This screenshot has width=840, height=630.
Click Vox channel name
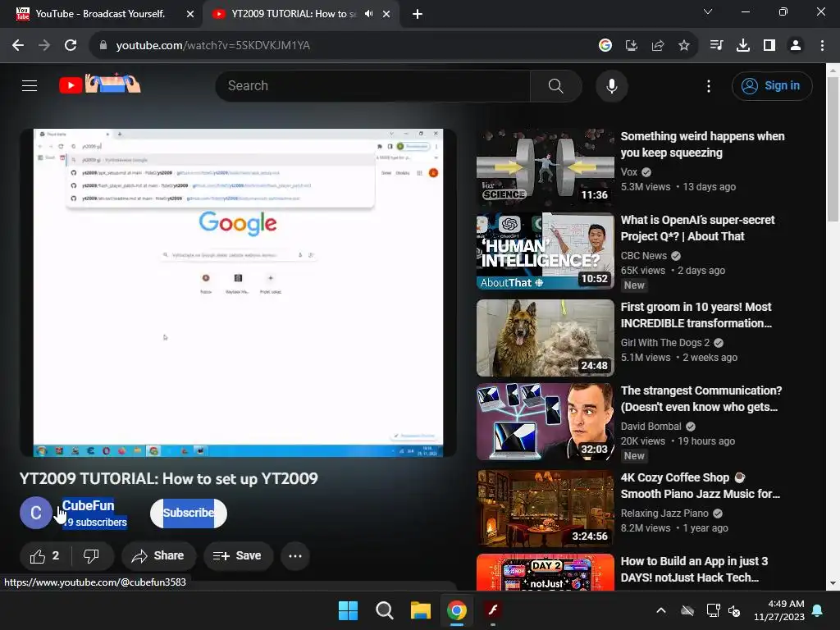629,172
